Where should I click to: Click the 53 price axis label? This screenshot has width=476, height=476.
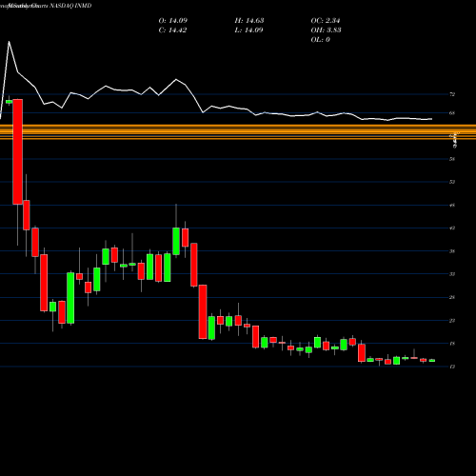[452, 182]
